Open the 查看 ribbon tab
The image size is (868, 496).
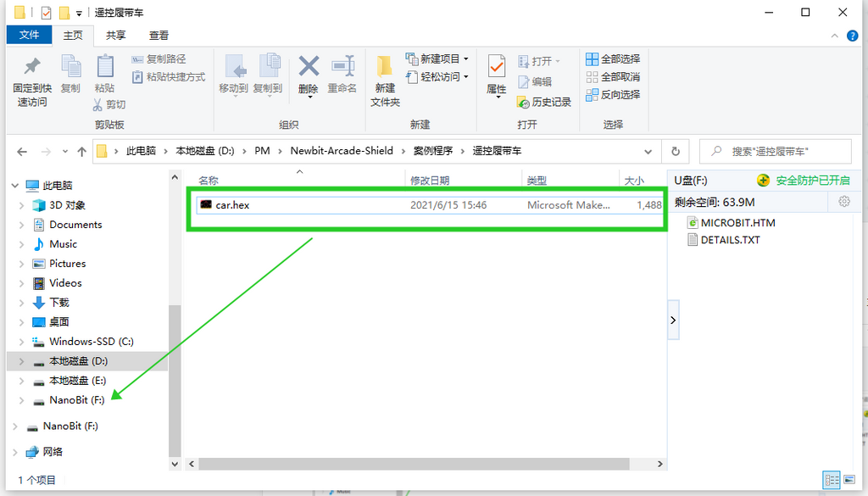tap(159, 35)
